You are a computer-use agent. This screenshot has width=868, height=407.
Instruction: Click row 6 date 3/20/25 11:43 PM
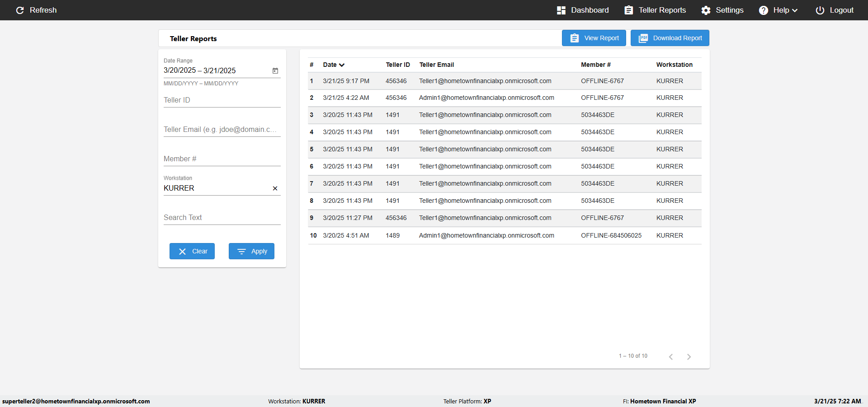point(348,166)
